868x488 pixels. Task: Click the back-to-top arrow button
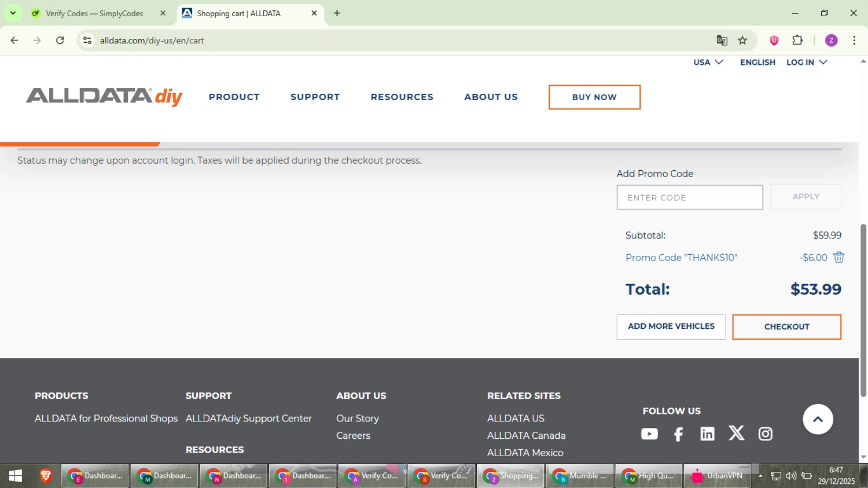(818, 419)
